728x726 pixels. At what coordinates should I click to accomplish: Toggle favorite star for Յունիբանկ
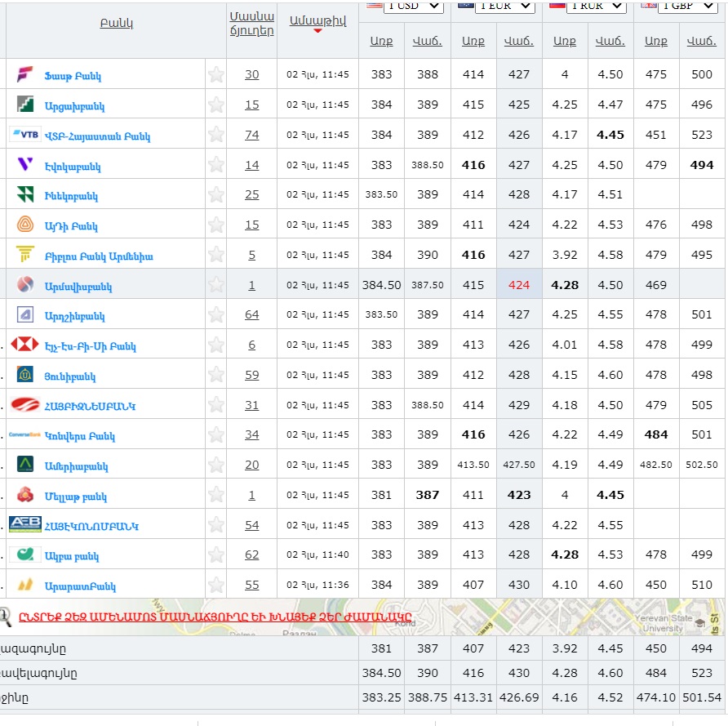click(216, 374)
